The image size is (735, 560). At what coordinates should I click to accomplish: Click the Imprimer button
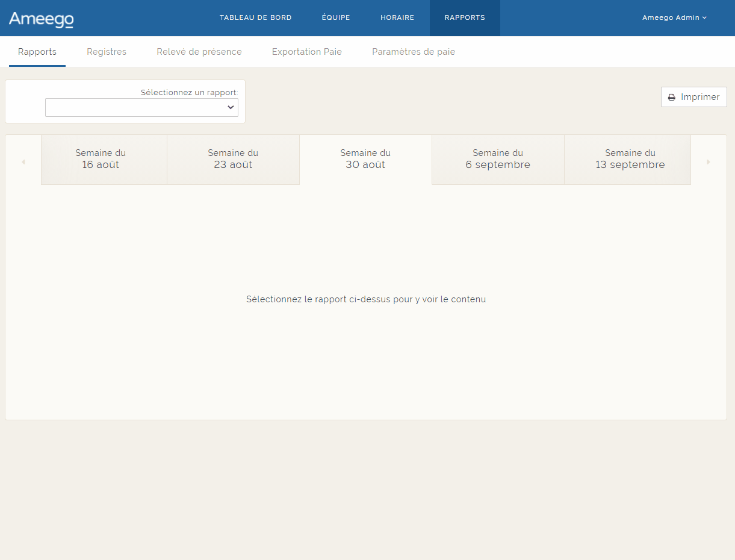click(693, 97)
